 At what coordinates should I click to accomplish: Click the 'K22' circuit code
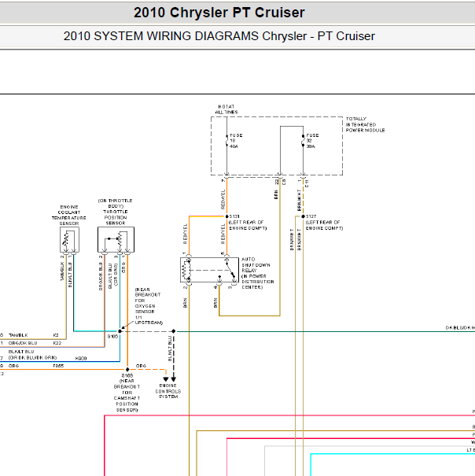point(57,343)
